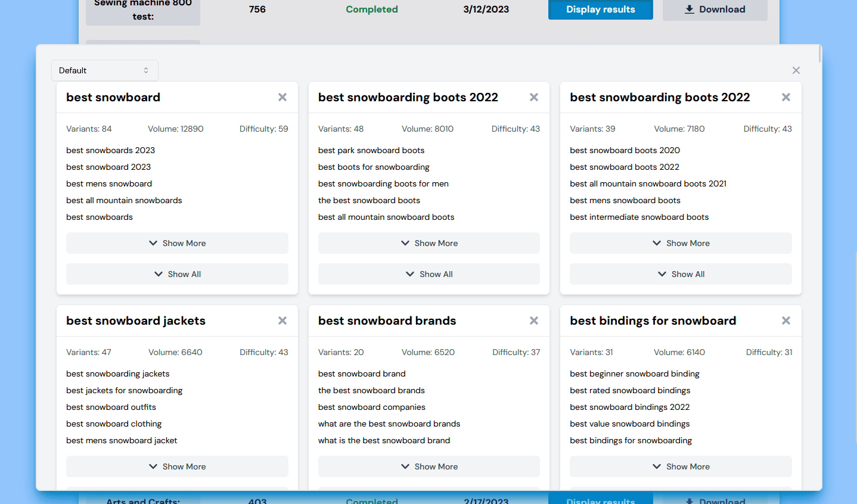Close the 'best snowboard brands' card

[x=534, y=321]
